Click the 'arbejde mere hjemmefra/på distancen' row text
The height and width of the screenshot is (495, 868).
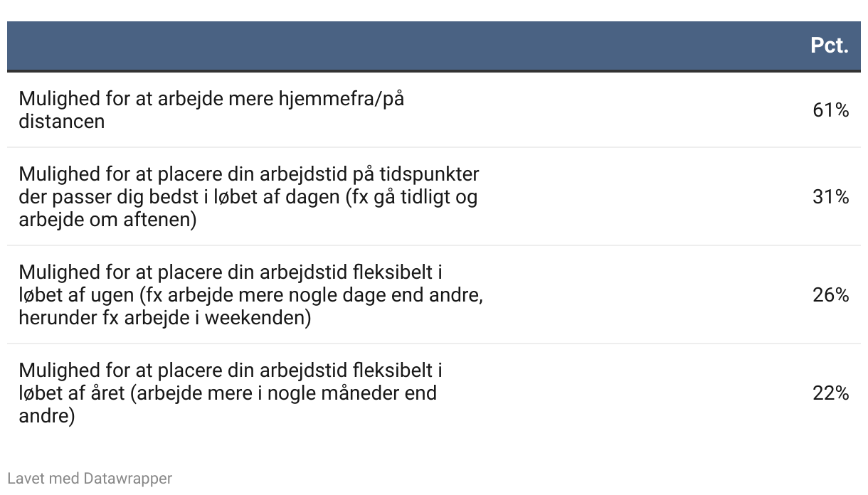click(211, 110)
